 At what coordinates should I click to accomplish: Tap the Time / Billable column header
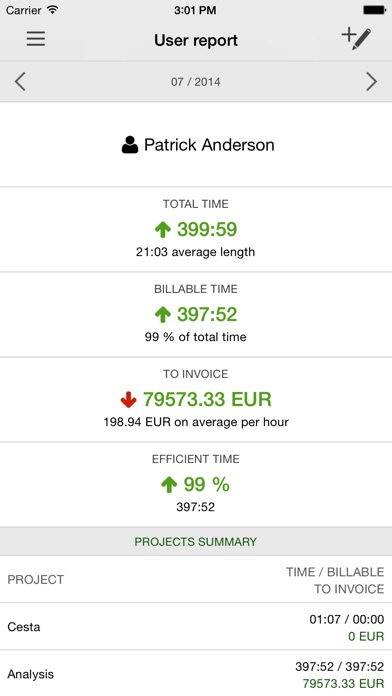(335, 572)
